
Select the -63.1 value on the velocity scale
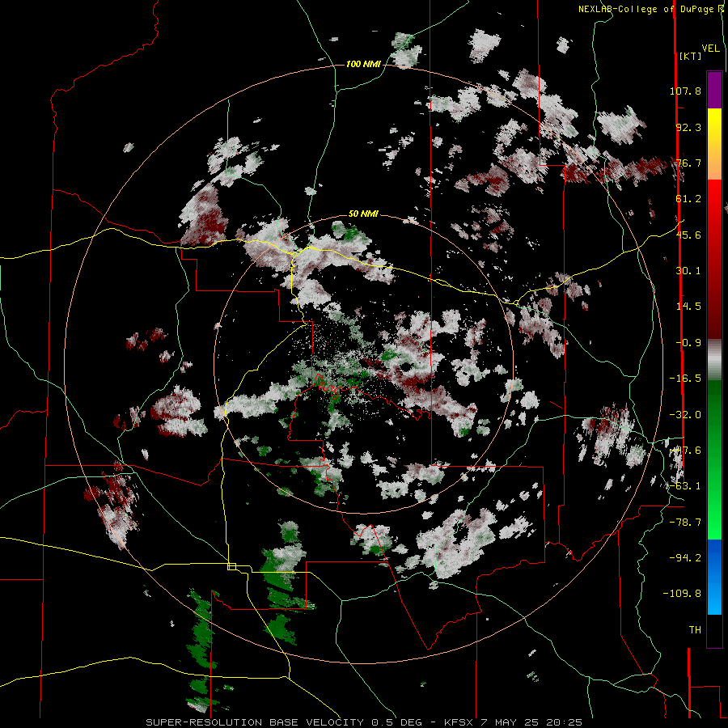pos(685,486)
